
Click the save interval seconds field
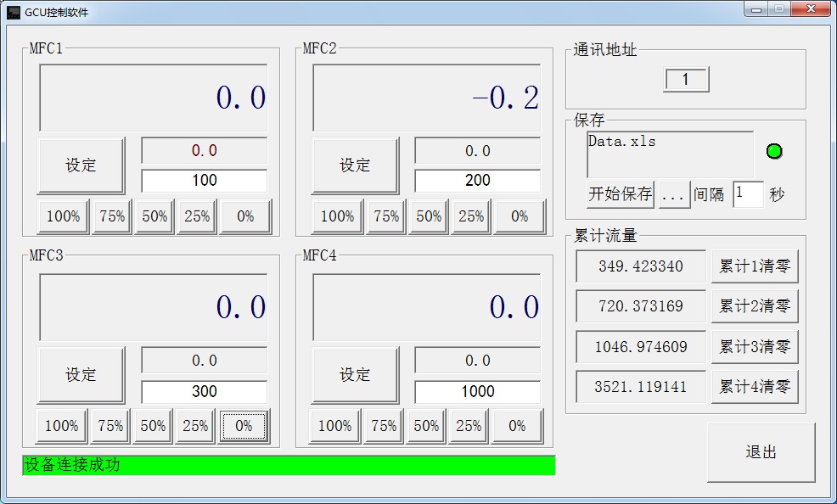tap(747, 193)
